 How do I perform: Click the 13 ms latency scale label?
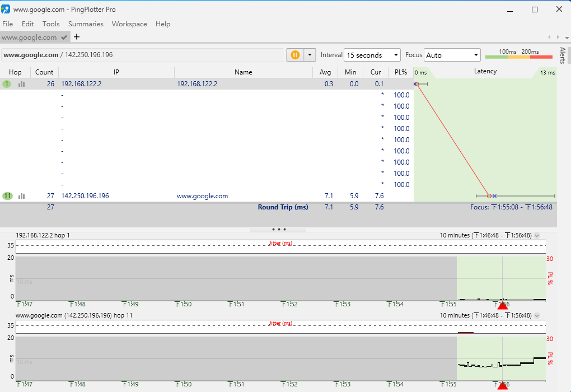pos(547,72)
